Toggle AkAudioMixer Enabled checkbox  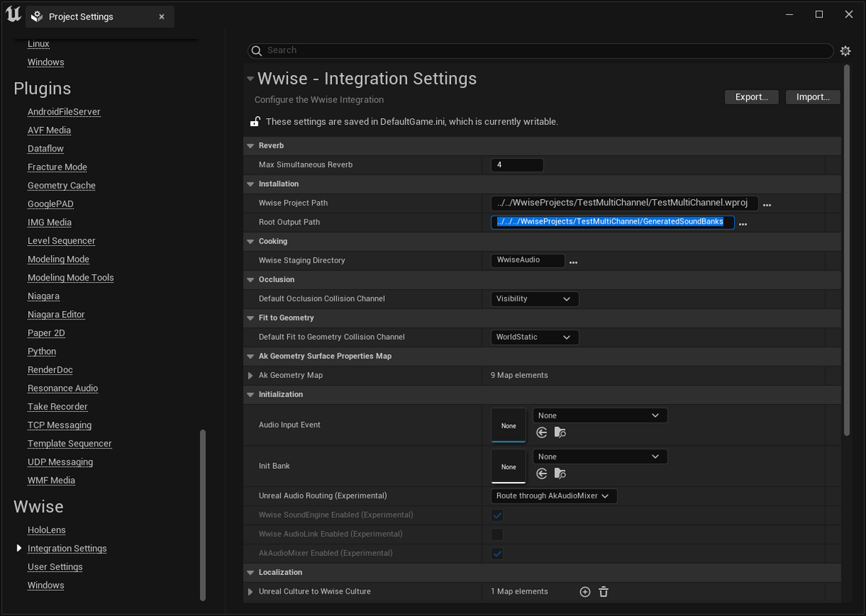[497, 553]
